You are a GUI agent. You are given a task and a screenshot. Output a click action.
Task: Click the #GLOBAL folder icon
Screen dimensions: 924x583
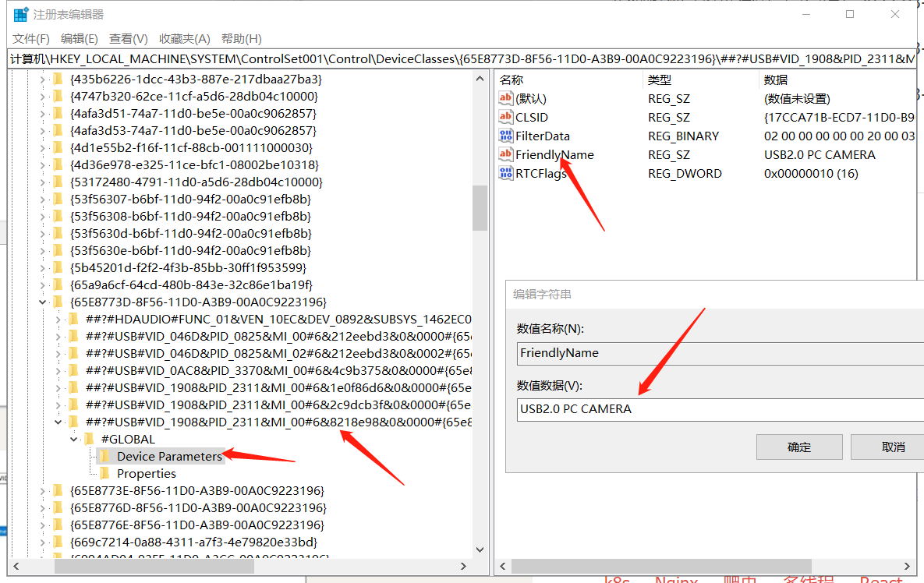click(89, 439)
